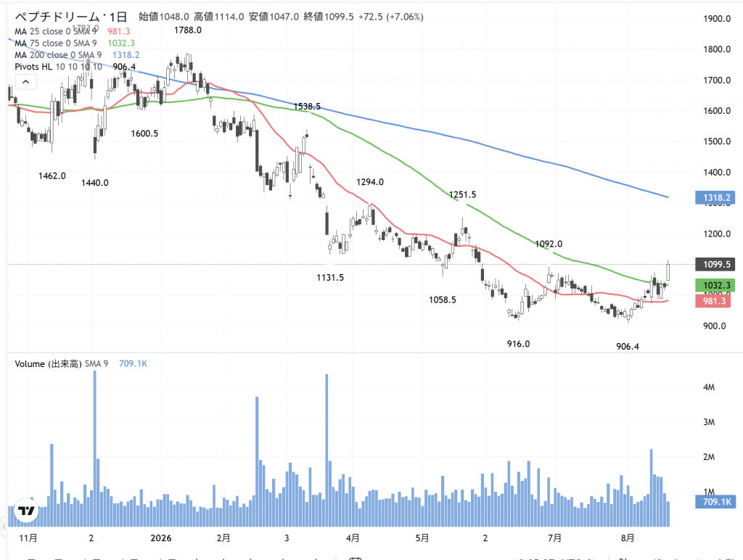
Task: Click the 1462.0 pivot low label
Action: 52,176
